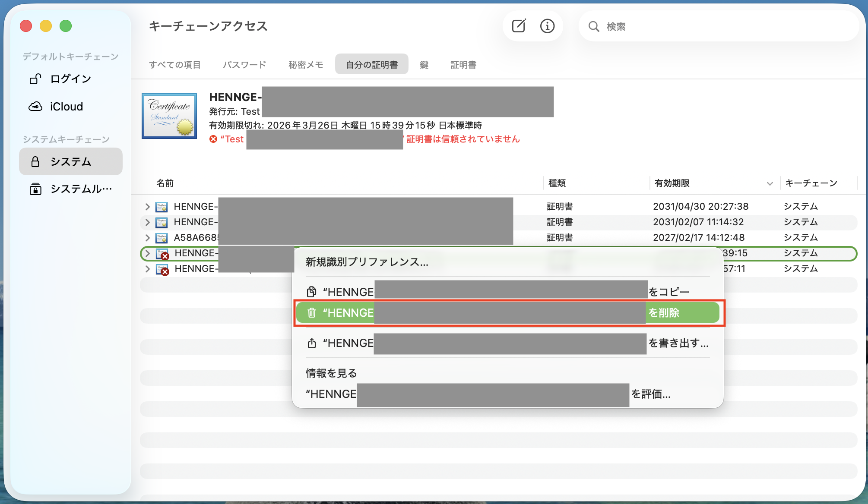
Task: Click the date 2031/02/07 11:14:32
Action: (698, 222)
